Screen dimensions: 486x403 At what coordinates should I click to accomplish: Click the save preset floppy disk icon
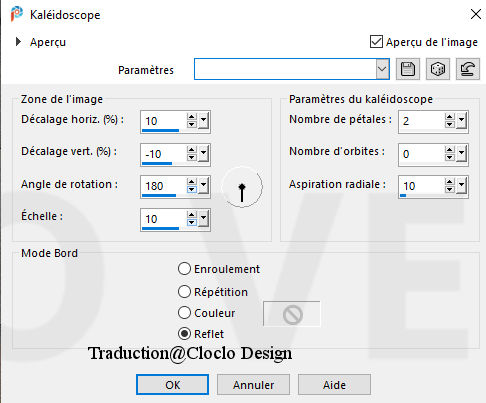tap(408, 69)
